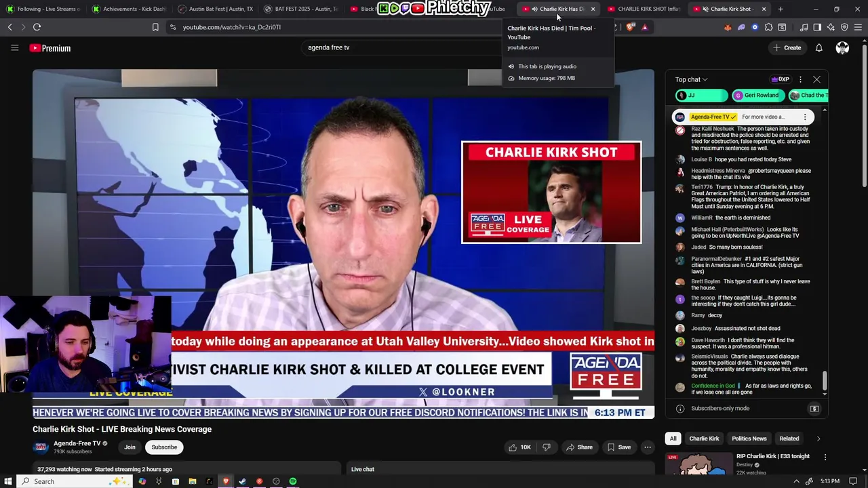Viewport: 868px width, 488px height.
Task: Open File Explorer from the taskbar
Action: [193, 481]
